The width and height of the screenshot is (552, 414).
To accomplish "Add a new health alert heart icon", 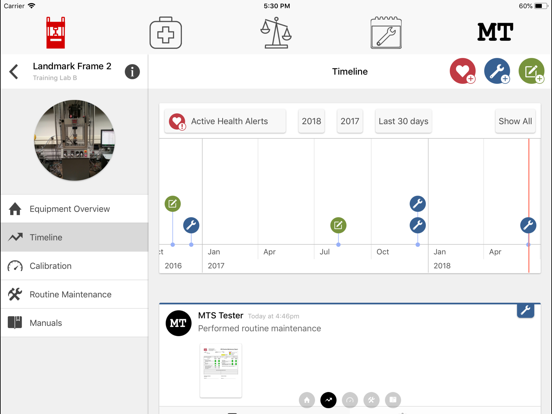I will click(463, 71).
